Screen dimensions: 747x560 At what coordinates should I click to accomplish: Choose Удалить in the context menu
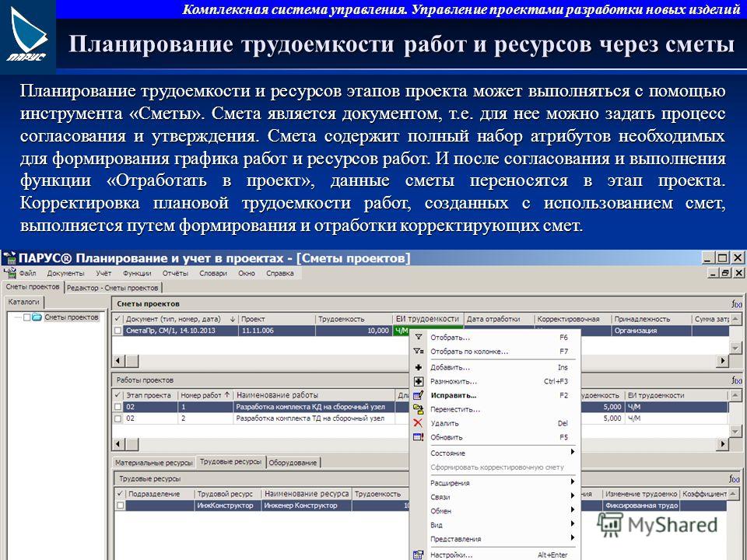point(496,423)
